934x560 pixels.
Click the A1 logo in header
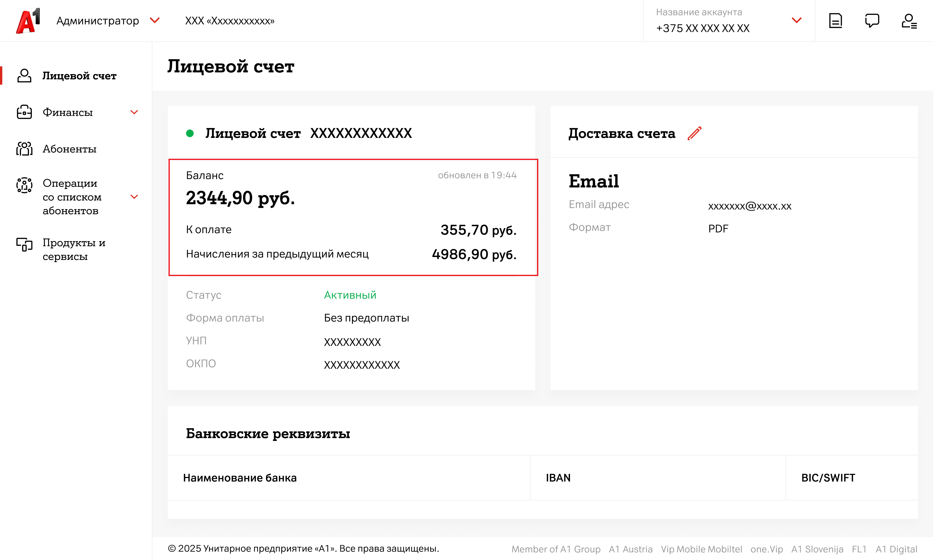(x=27, y=21)
